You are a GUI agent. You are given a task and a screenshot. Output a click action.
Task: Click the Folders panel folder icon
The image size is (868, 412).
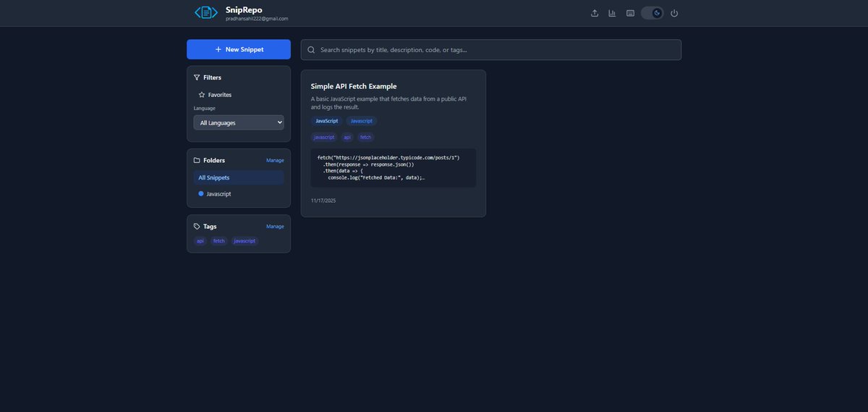[x=197, y=160]
